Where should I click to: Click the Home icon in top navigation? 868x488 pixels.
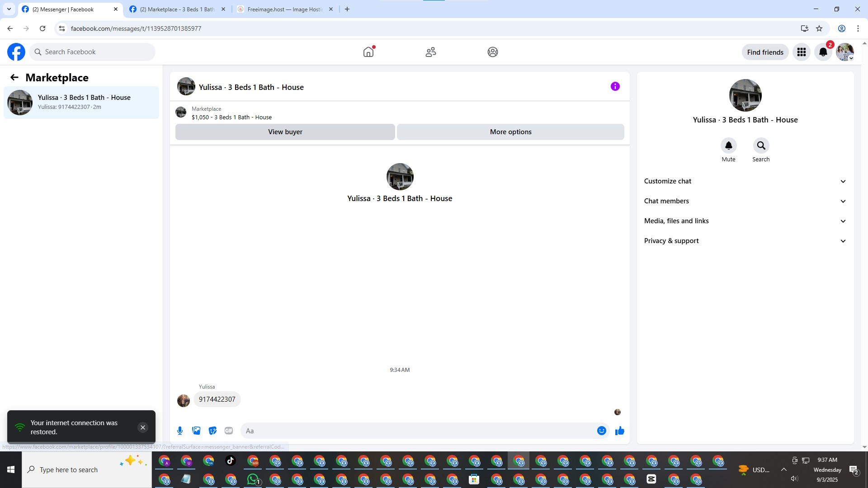point(368,52)
